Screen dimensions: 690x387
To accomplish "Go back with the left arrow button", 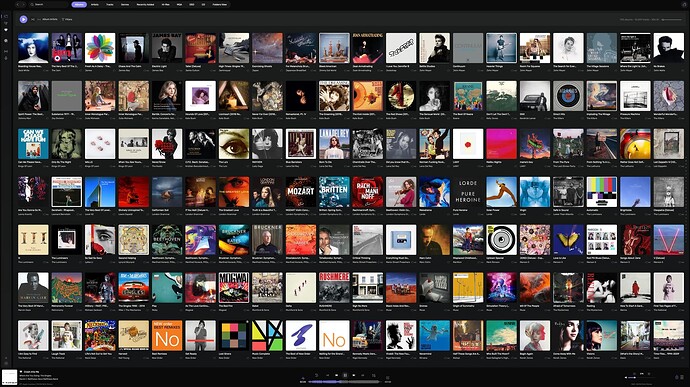I will (18, 4).
